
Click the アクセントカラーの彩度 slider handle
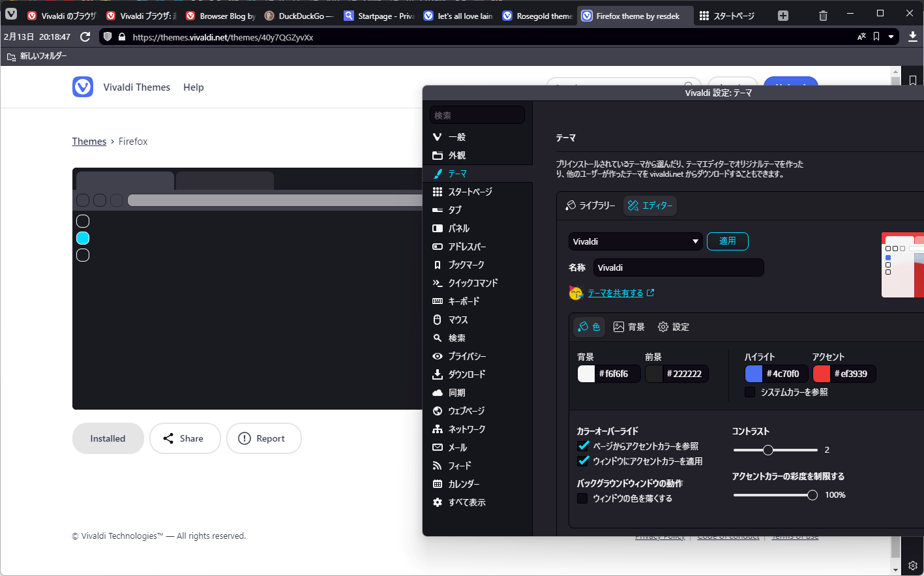pos(812,495)
